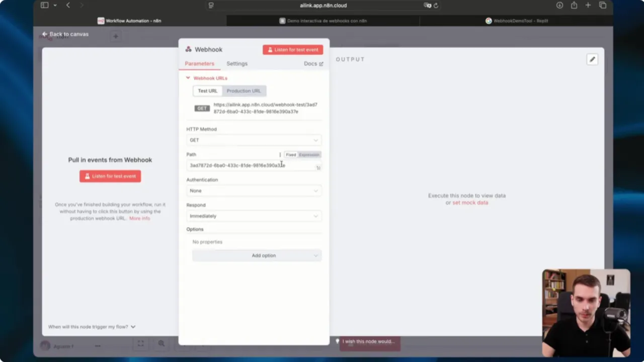Copy the webhook test URL text

pyautogui.click(x=265, y=108)
